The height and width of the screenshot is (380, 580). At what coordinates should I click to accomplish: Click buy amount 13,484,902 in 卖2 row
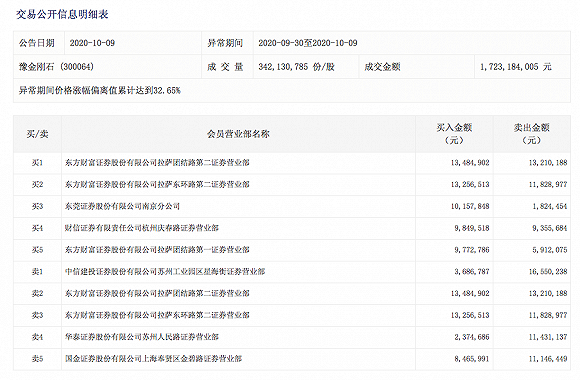tap(470, 293)
